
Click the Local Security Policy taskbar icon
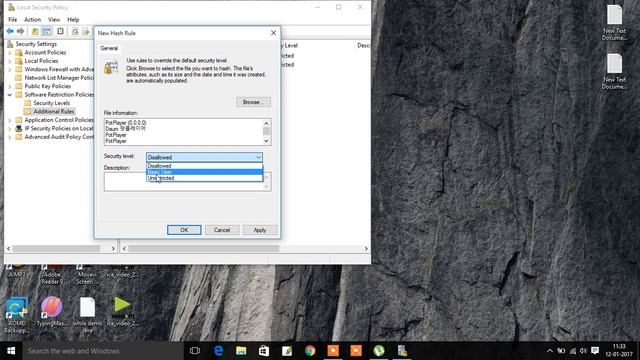point(402,351)
